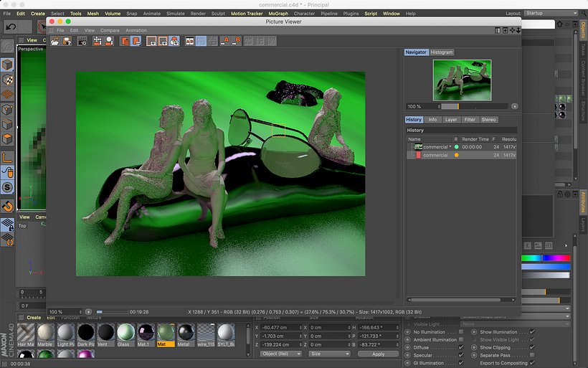
Task: Adjust the Navigator 100 % zoom stepper
Action: tap(439, 107)
